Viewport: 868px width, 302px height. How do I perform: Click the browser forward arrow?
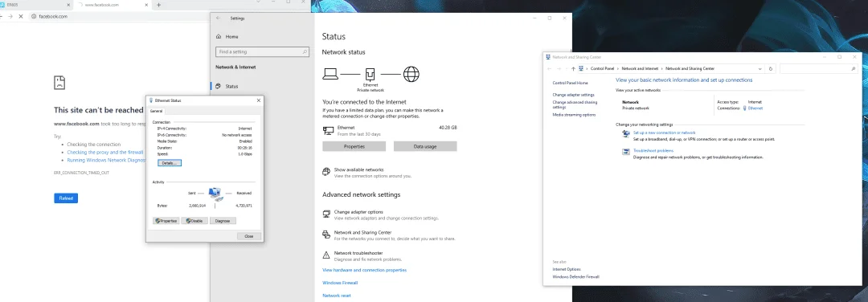point(10,17)
